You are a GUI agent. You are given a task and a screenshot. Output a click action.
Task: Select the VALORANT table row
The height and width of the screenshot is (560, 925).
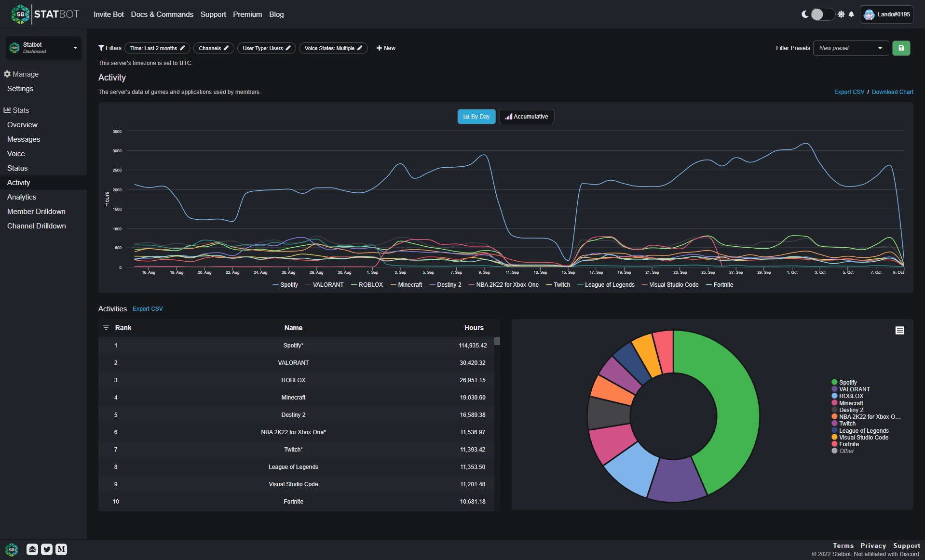click(296, 363)
